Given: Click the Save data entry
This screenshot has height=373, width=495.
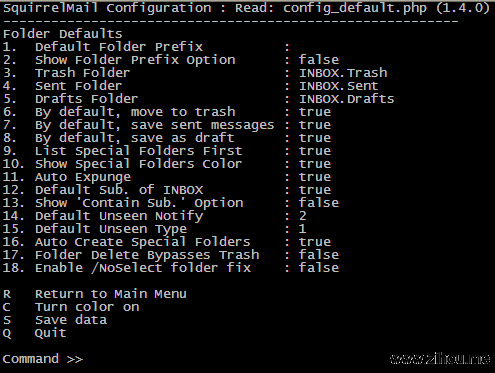Looking at the screenshot, I should click(x=55, y=320).
